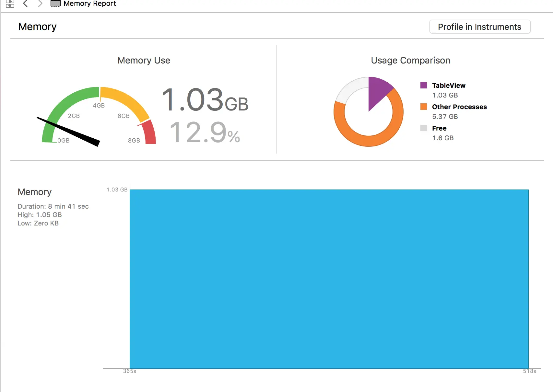This screenshot has width=553, height=392.
Task: Click the orange Other Processes swatch
Action: click(424, 107)
